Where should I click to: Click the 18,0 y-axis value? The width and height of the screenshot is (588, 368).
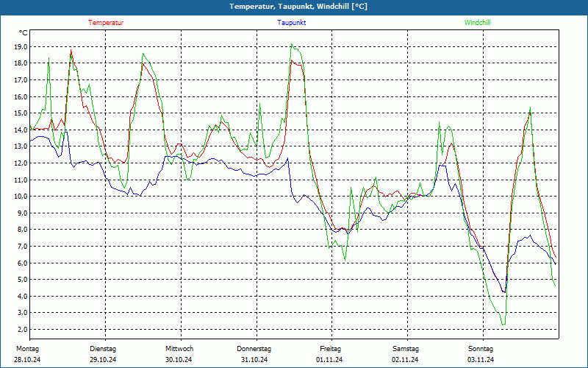pyautogui.click(x=21, y=63)
